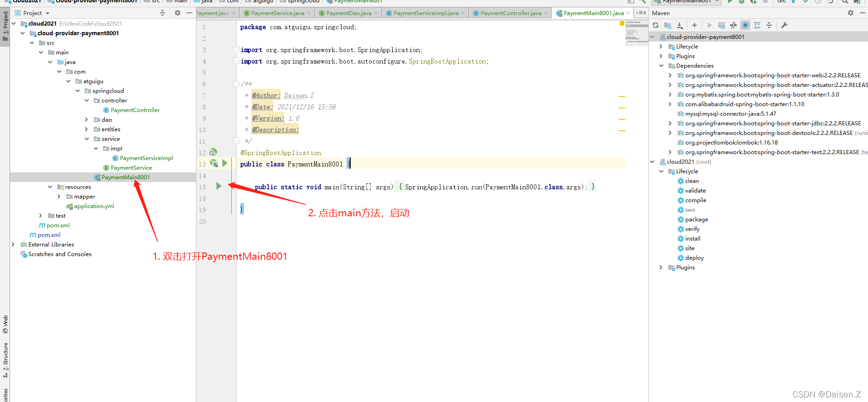Expand spring-boot-starter-web dependency
Viewport: 868px width, 402px height.
670,75
